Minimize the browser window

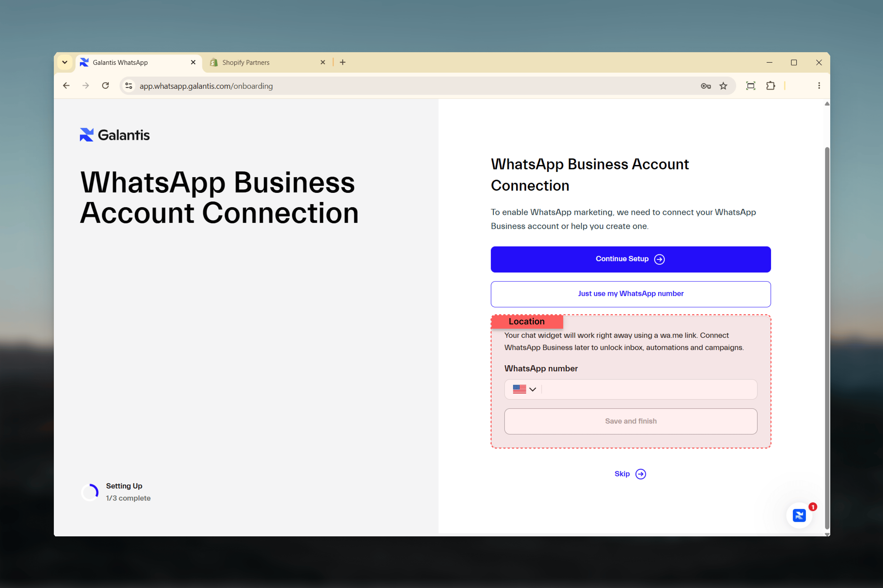(x=769, y=62)
